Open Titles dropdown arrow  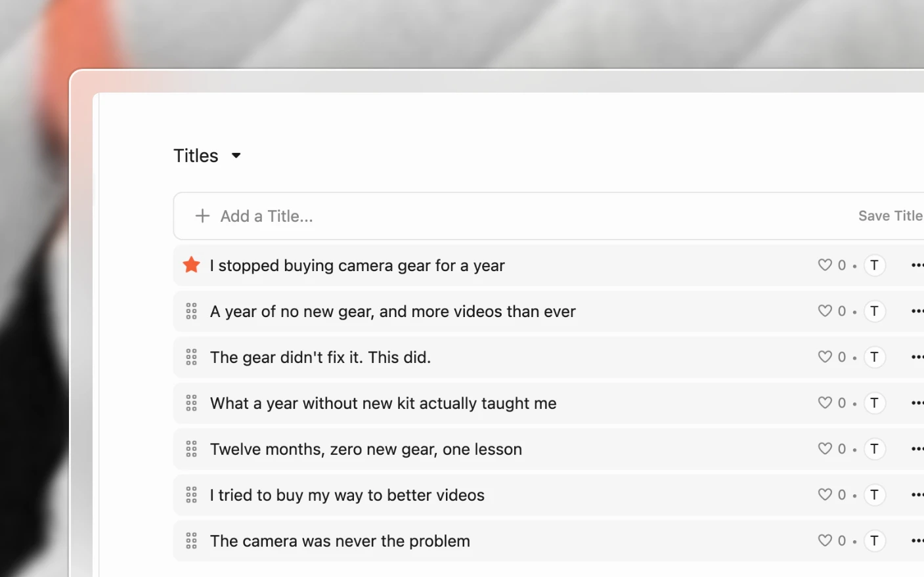pos(236,156)
